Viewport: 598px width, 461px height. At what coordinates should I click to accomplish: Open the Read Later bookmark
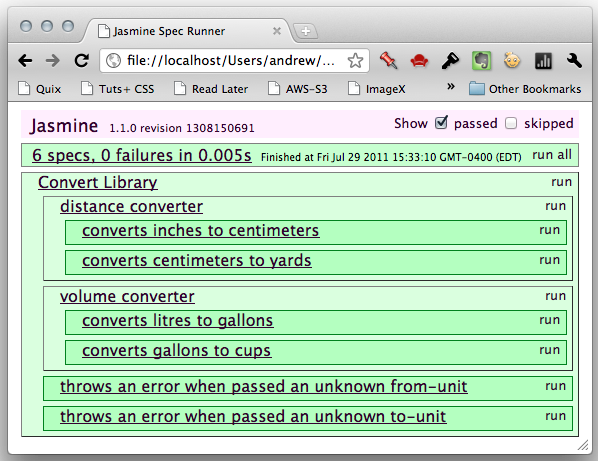tap(211, 89)
